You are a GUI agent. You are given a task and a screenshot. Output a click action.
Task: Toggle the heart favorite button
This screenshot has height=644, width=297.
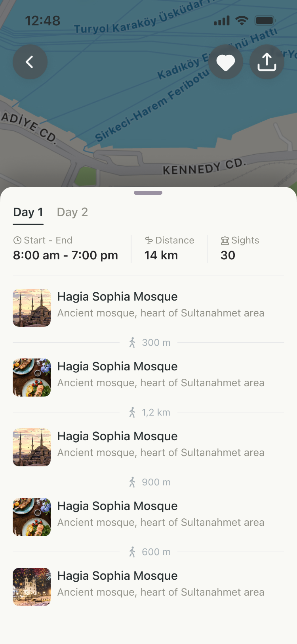[x=226, y=62]
